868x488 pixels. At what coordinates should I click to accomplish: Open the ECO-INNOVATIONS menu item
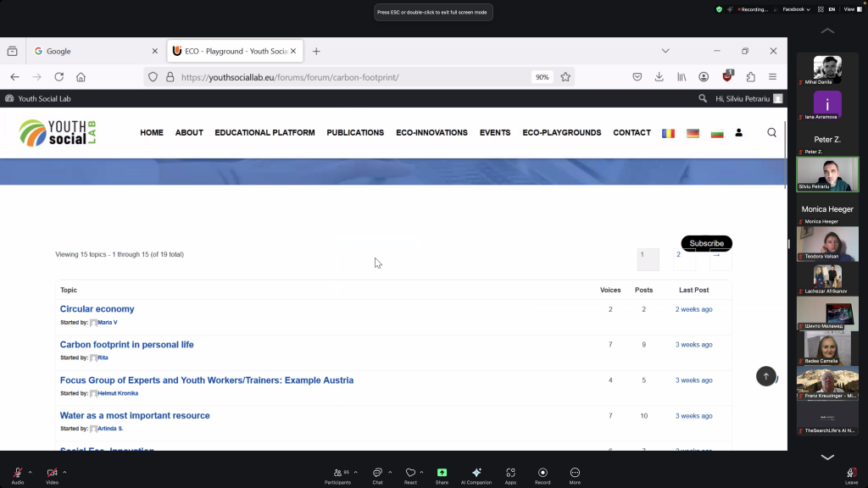431,133
